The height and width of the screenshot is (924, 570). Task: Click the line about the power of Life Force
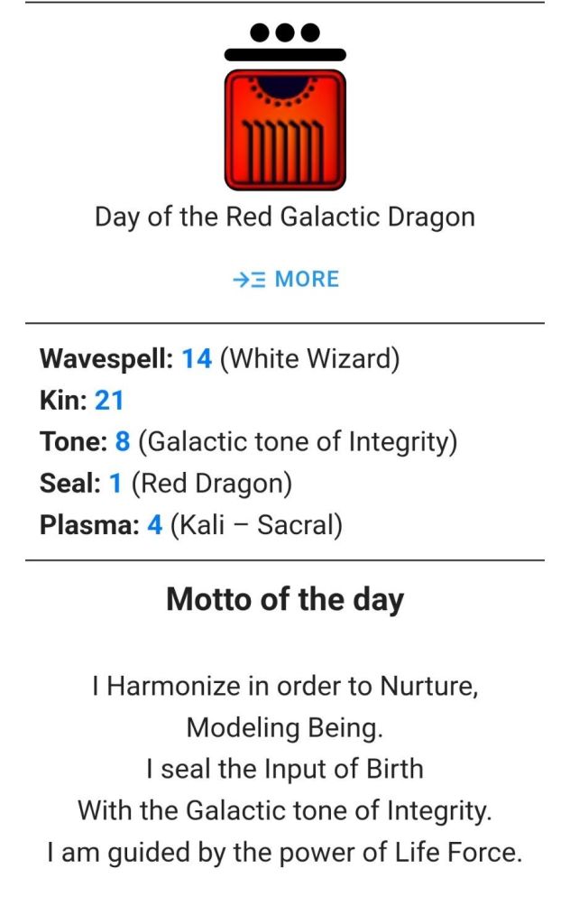285,852
